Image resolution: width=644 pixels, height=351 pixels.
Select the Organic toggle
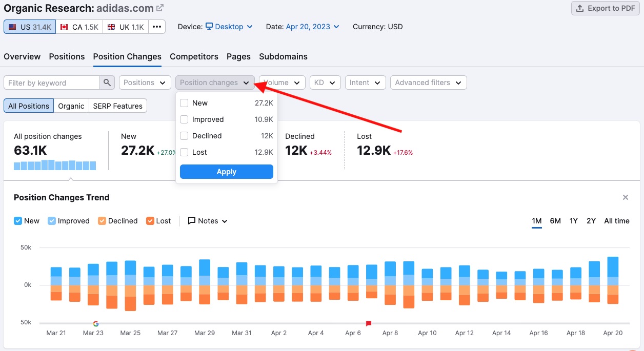(x=71, y=106)
